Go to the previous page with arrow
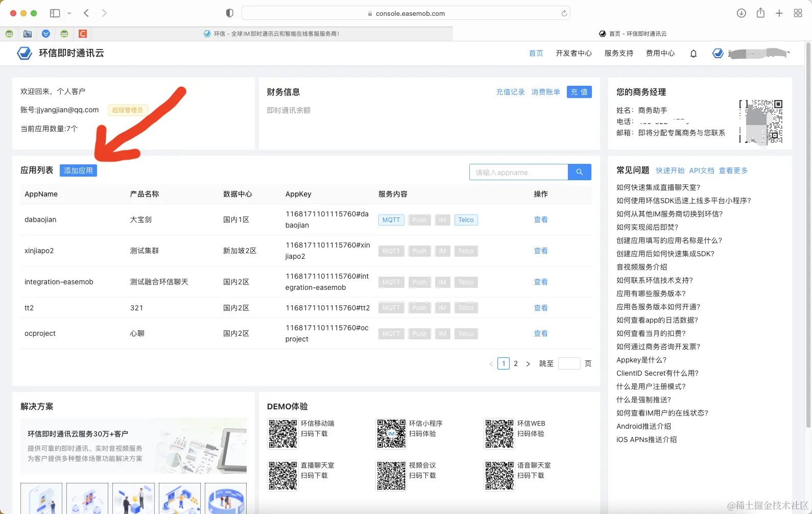Viewport: 812px width, 514px height. pyautogui.click(x=491, y=363)
